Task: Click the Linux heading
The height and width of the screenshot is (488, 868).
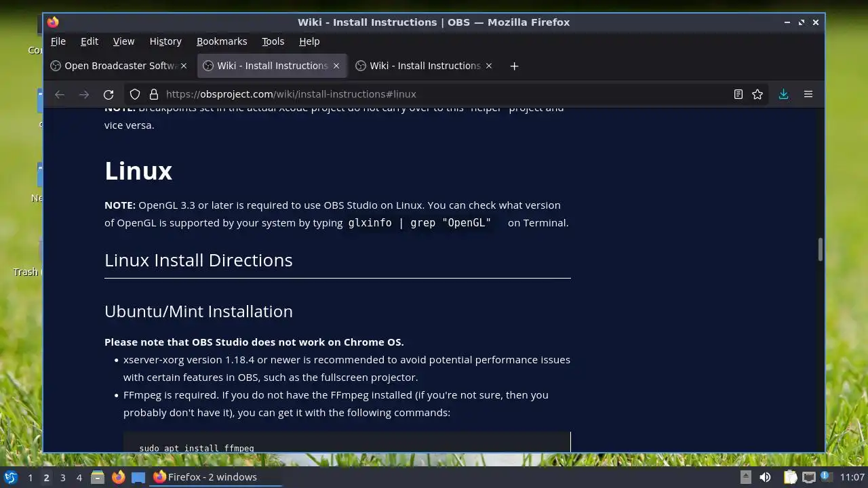Action: pyautogui.click(x=138, y=170)
